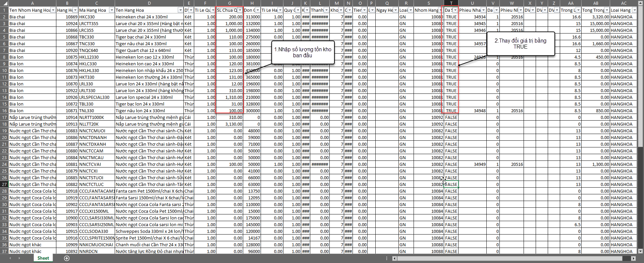This screenshot has height=263, width=644.
Task: Select column A by its header
Action: 33,3
